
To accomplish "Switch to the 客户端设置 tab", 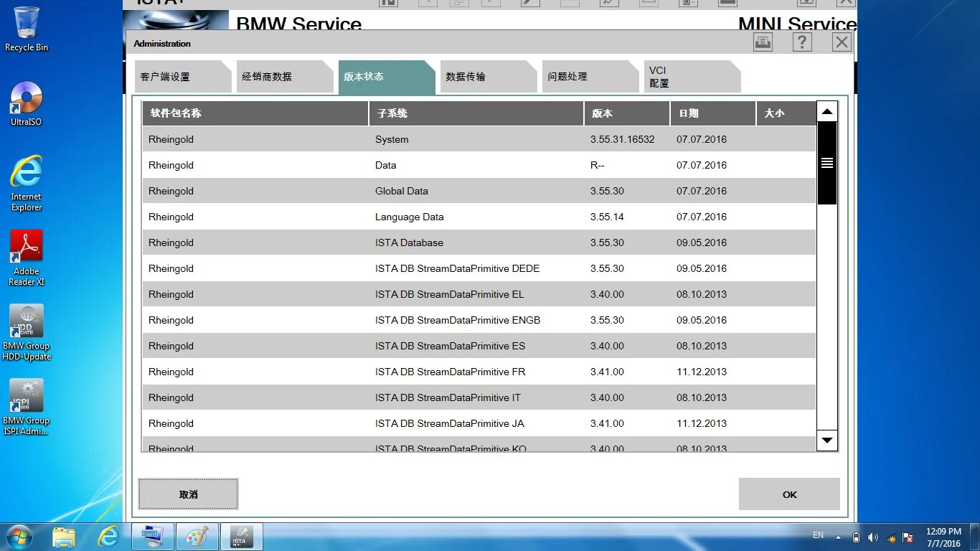I will tap(183, 77).
